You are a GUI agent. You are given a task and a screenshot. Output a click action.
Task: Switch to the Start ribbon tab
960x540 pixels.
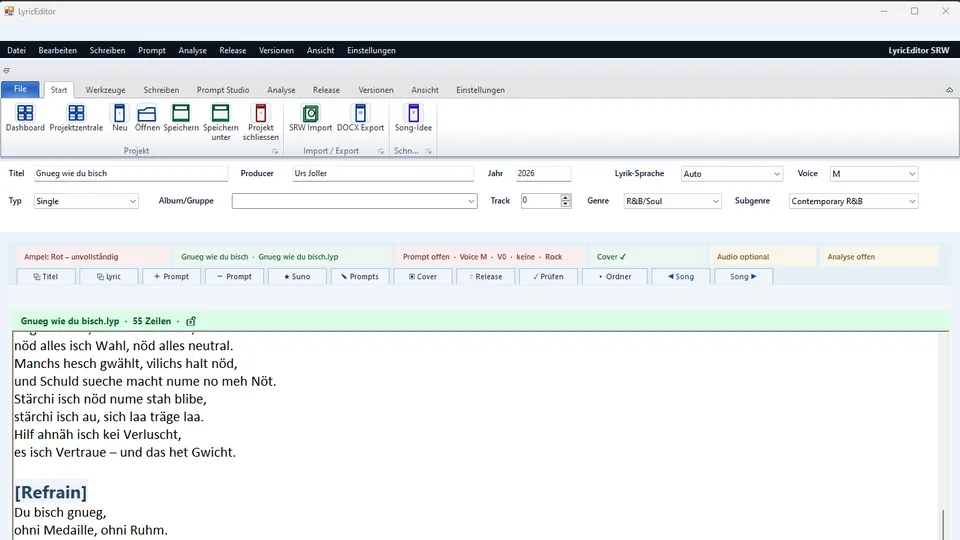click(x=59, y=90)
